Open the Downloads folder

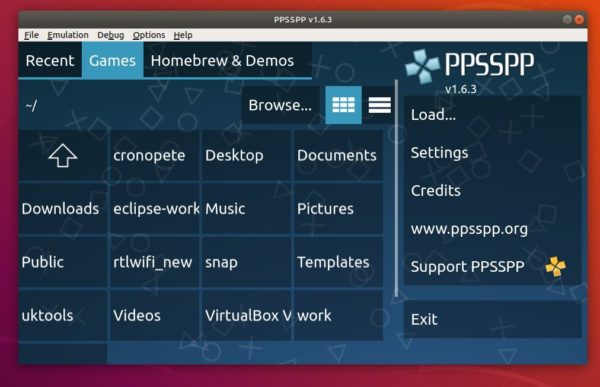click(x=63, y=209)
